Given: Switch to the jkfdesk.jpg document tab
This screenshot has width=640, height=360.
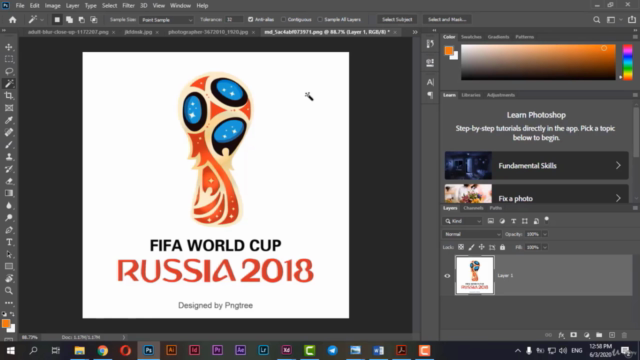Looking at the screenshot, I should click(138, 32).
